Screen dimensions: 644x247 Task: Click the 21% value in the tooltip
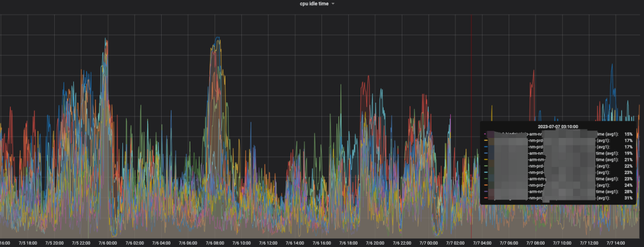pos(628,159)
